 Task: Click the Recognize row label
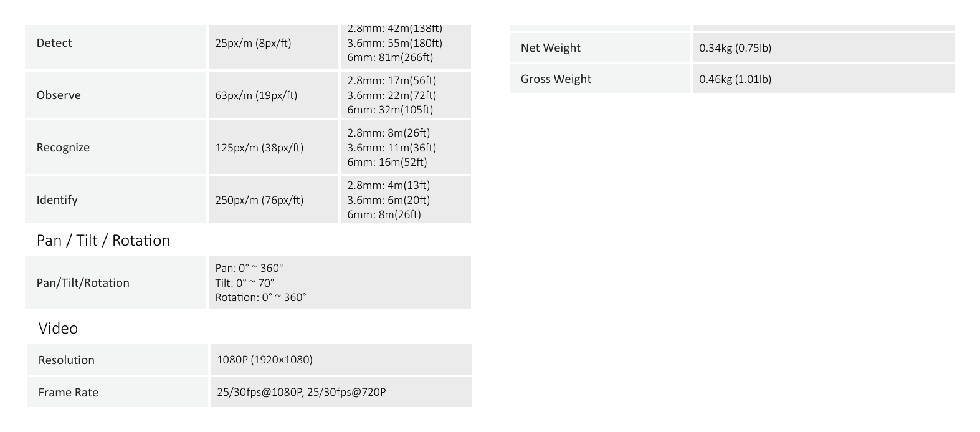[63, 148]
